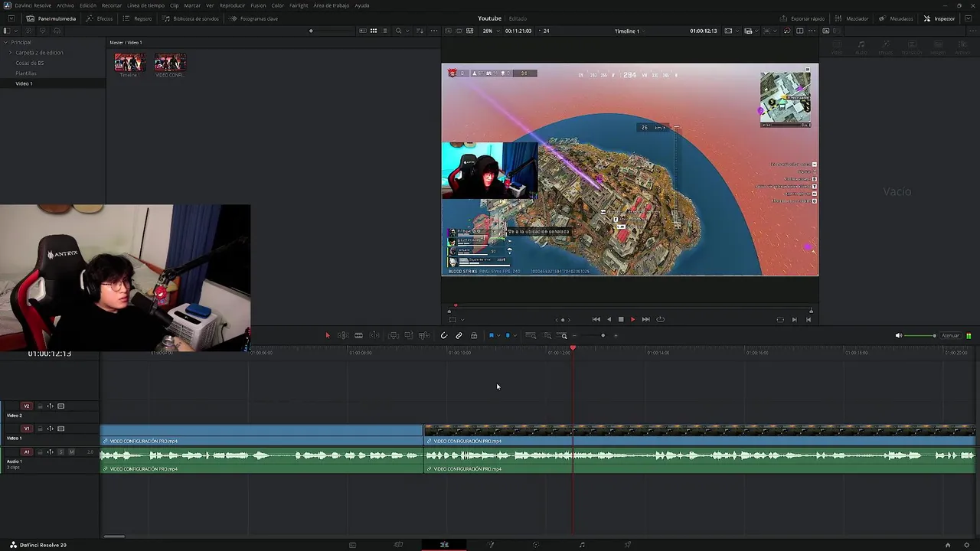
Task: Select the Video 1 bin
Action: 24,83
